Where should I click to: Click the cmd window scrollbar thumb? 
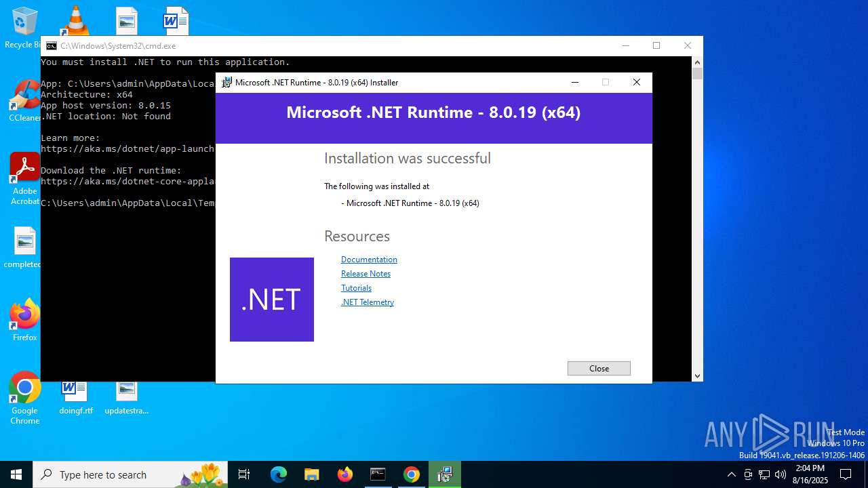pyautogui.click(x=697, y=73)
